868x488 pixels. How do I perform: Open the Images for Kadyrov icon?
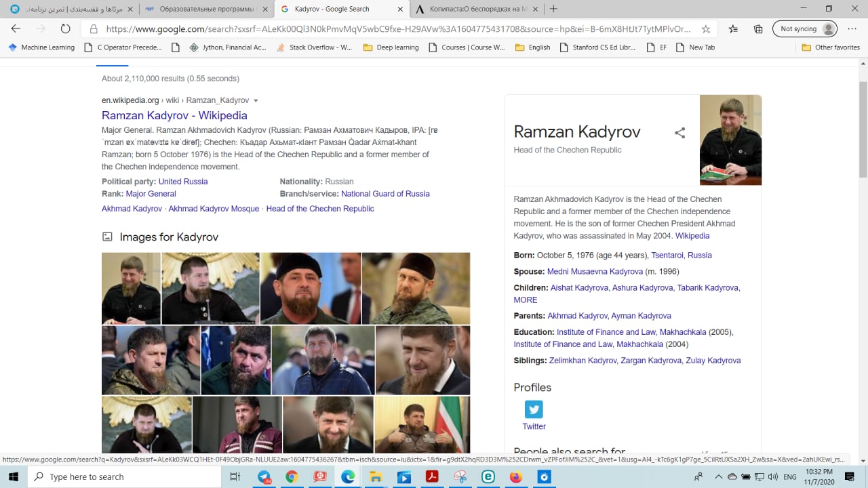point(107,237)
